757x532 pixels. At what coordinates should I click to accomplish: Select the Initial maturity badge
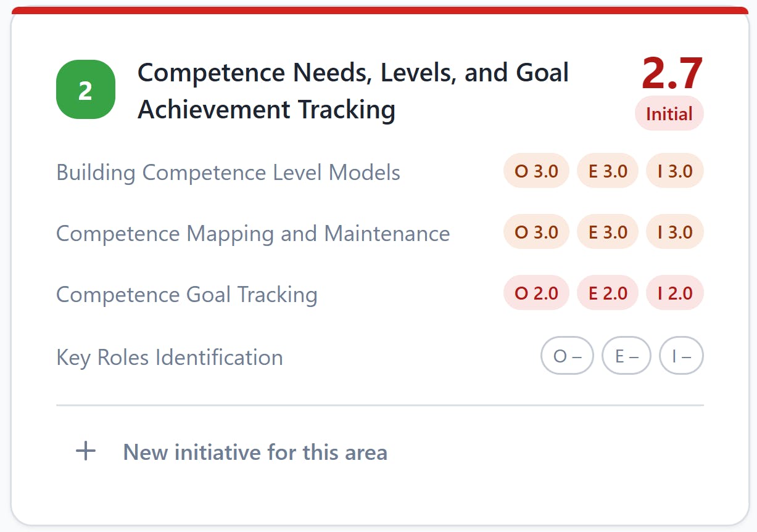669,113
